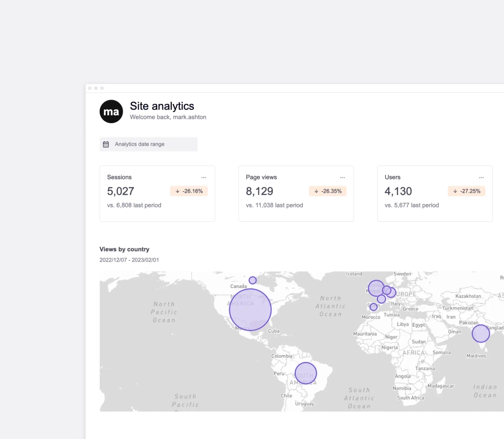This screenshot has height=439, width=504.
Task: Select the small bubble over eastern Canada
Action: 252,280
